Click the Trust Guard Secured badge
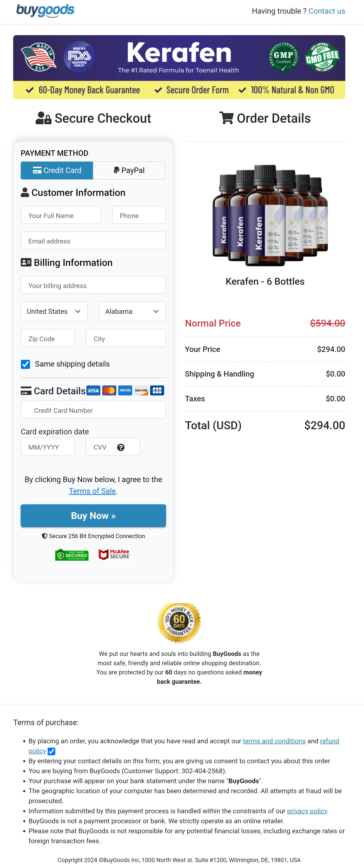The height and width of the screenshot is (868, 364). [72, 555]
